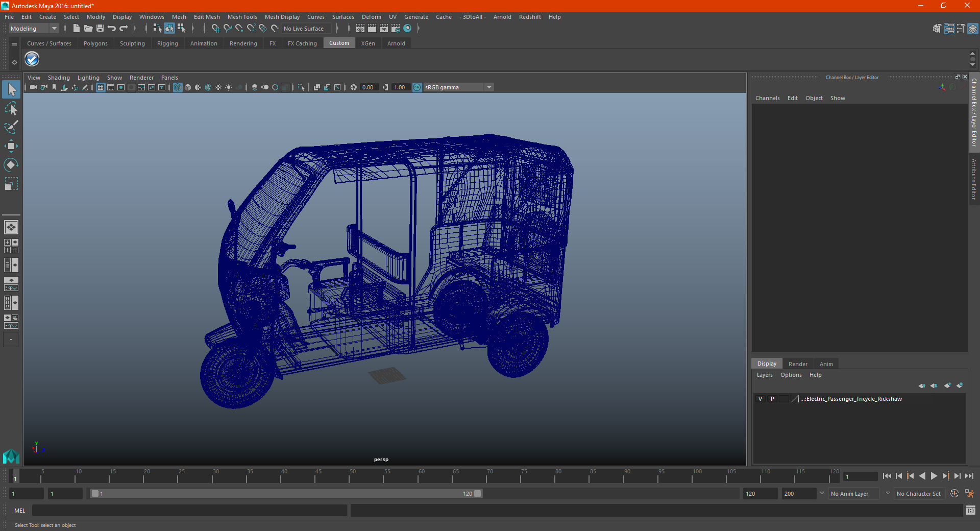Toggle auto keyframe button
The width and height of the screenshot is (980, 531).
coord(954,494)
